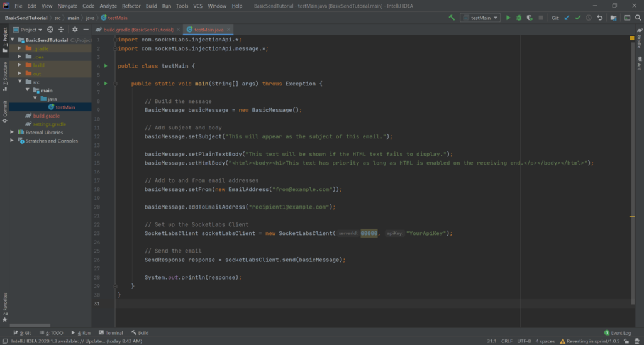Open the Build tool window button
Screen dimensions: 644x345
[x=140, y=332]
